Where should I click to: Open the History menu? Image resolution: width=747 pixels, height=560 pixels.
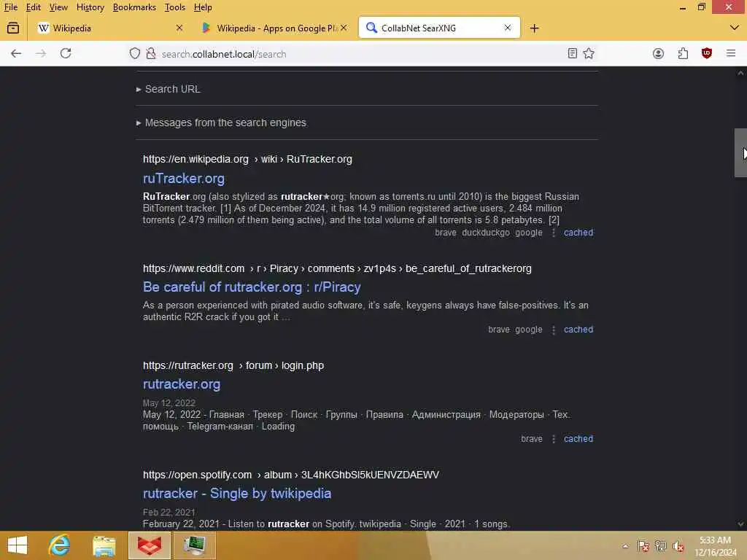pyautogui.click(x=90, y=7)
